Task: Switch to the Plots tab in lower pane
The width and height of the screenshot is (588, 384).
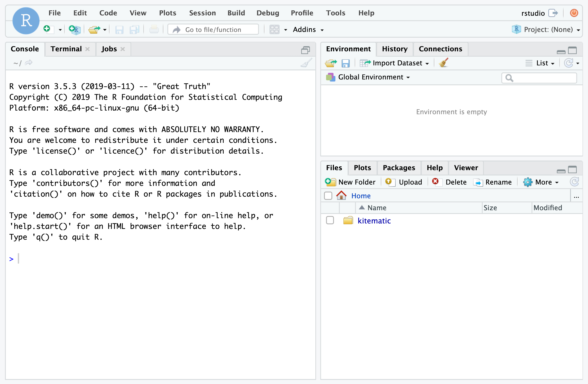Action: point(362,168)
